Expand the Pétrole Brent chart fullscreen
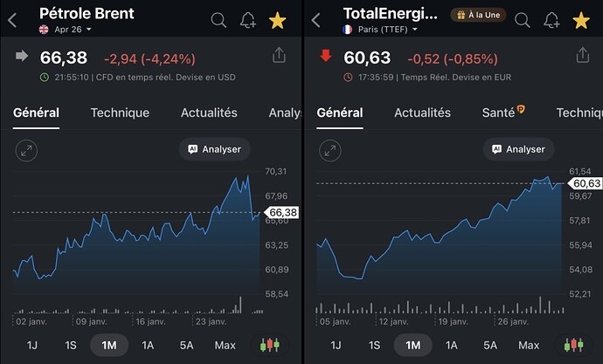Viewport: 603px width, 364px height. [26, 150]
